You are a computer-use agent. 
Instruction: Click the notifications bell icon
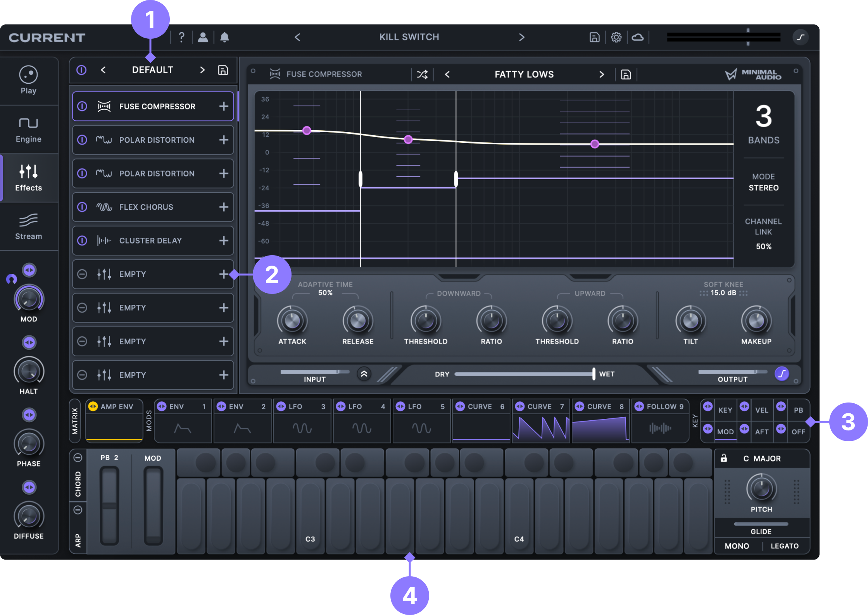pos(224,37)
